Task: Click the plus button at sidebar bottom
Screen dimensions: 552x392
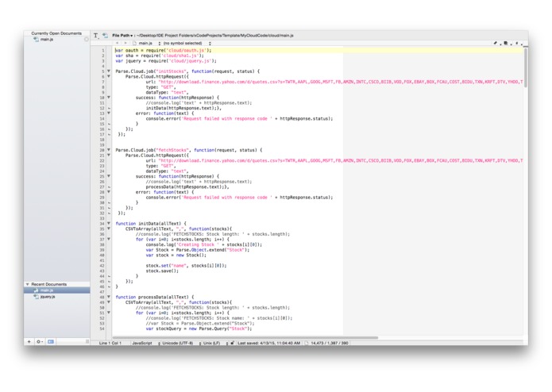Action: tap(29, 342)
